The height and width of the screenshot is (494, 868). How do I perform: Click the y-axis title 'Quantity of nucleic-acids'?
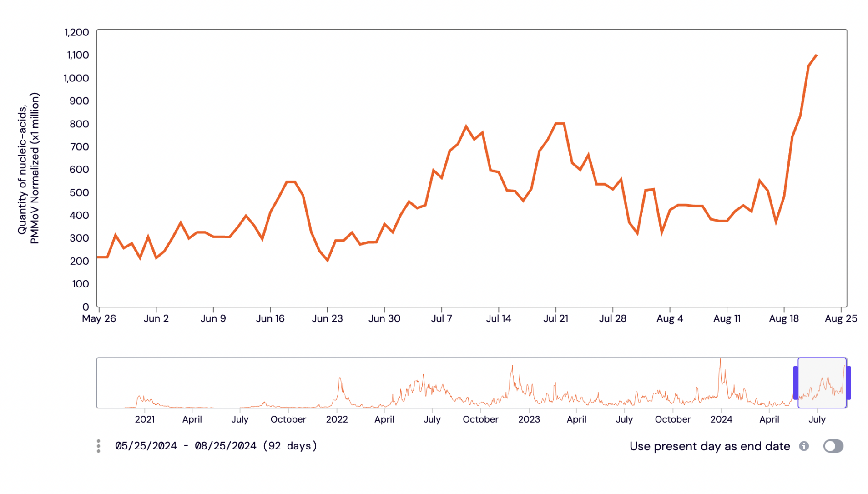(22, 169)
